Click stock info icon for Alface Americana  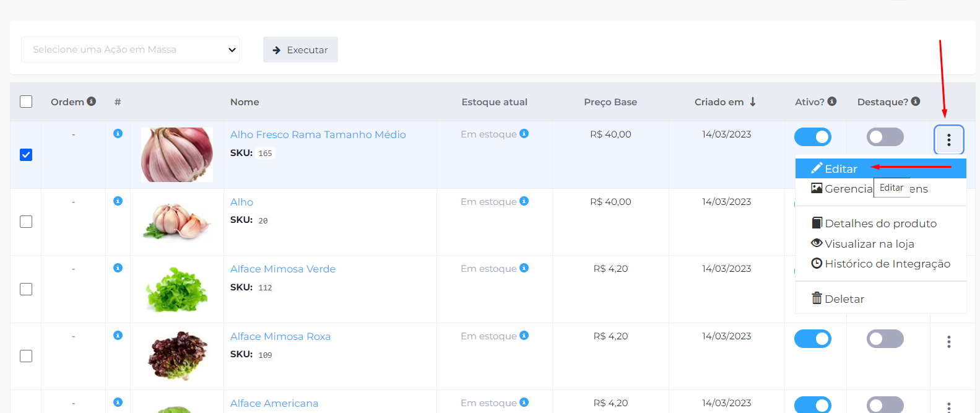click(x=524, y=402)
